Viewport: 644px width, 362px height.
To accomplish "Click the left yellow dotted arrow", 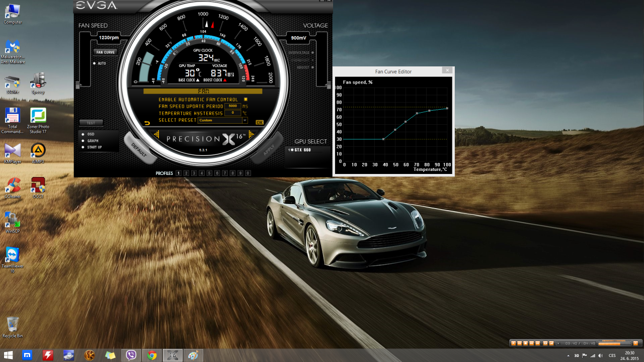I will pyautogui.click(x=156, y=134).
